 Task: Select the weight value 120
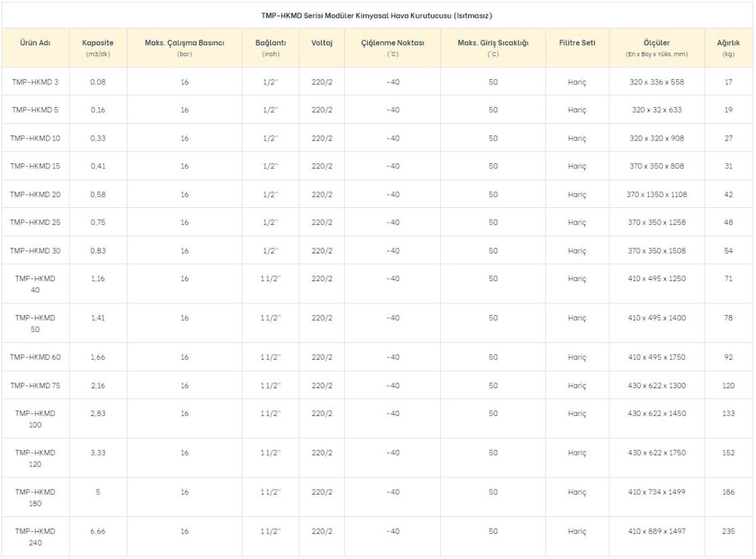(x=728, y=386)
